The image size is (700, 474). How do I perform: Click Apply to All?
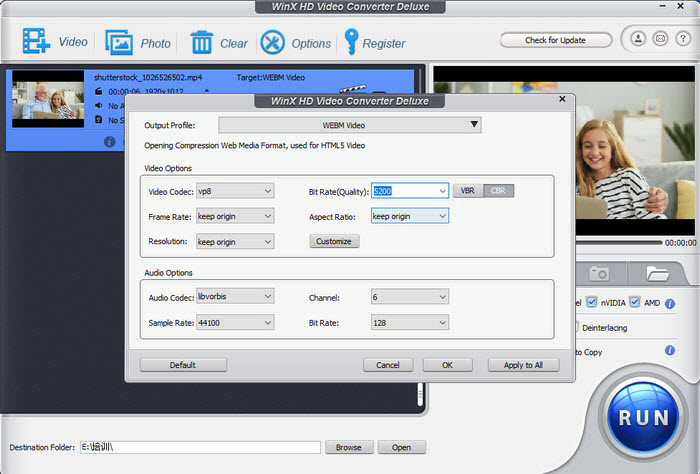point(523,365)
